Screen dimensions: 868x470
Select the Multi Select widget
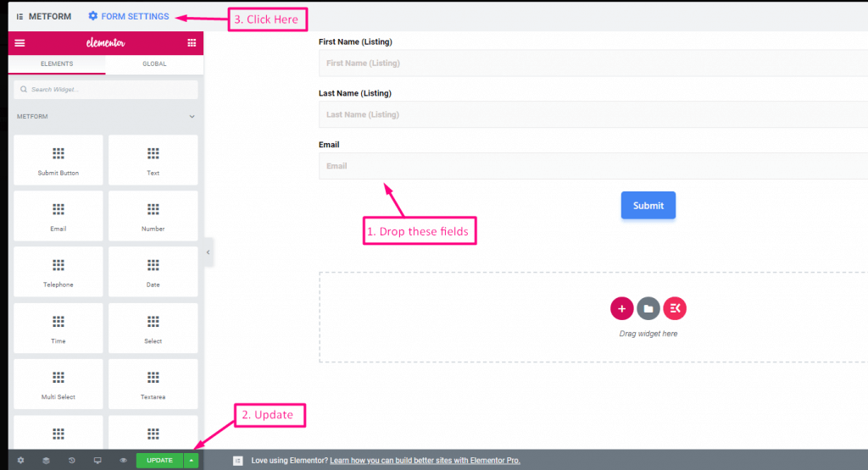tap(58, 384)
